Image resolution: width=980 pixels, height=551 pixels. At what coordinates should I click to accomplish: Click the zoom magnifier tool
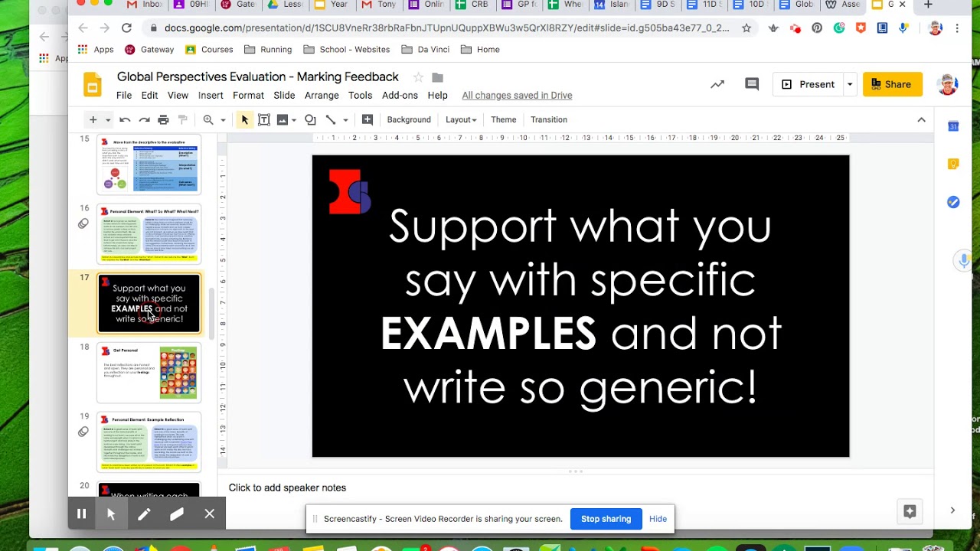[x=208, y=119]
